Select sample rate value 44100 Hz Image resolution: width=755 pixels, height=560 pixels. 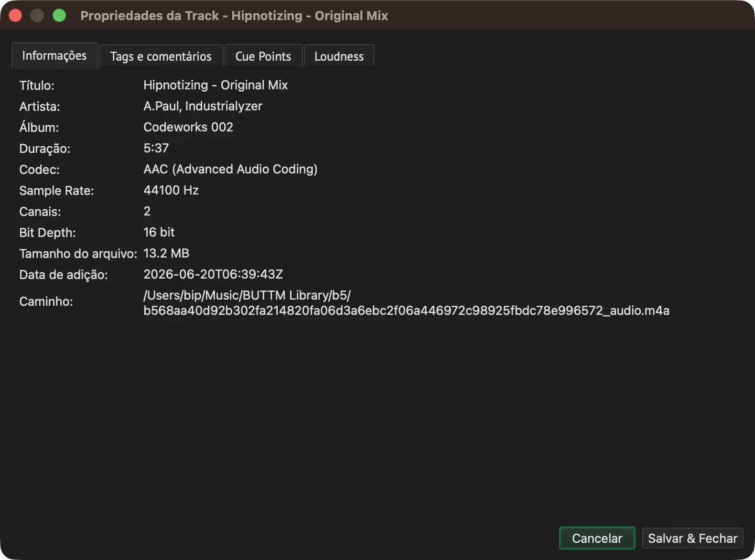tap(171, 190)
